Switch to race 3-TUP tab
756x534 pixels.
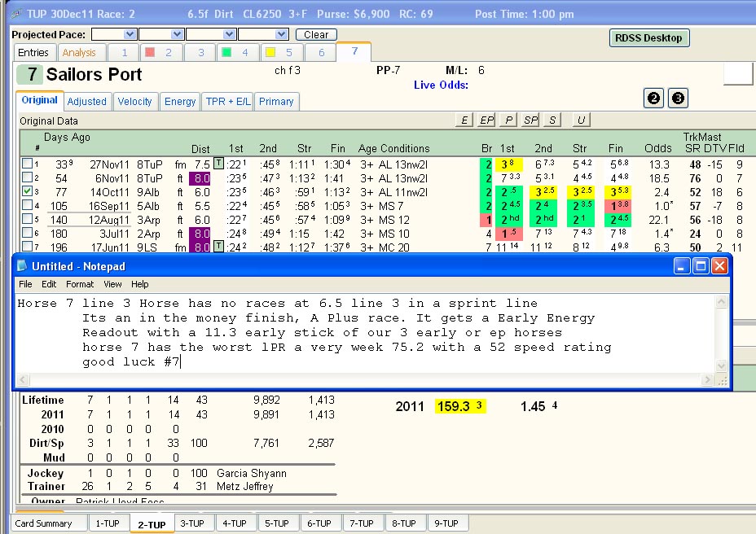(x=192, y=523)
